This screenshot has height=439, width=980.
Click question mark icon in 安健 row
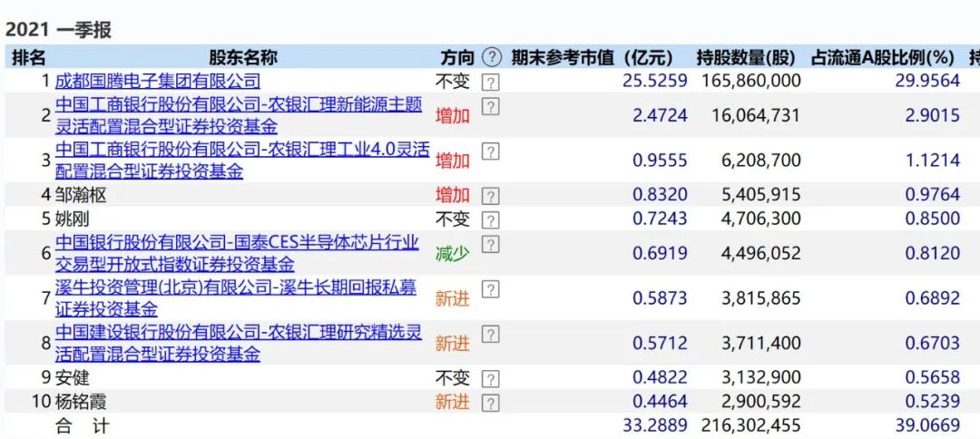491,379
